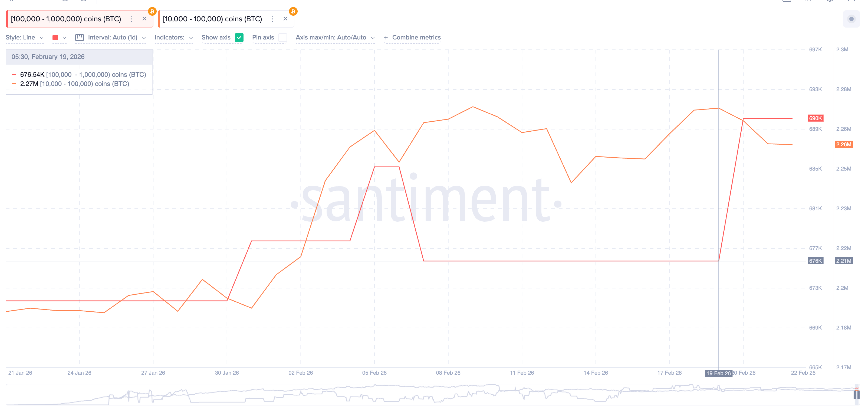
Task: Open the Style: Line dropdown
Action: click(24, 37)
